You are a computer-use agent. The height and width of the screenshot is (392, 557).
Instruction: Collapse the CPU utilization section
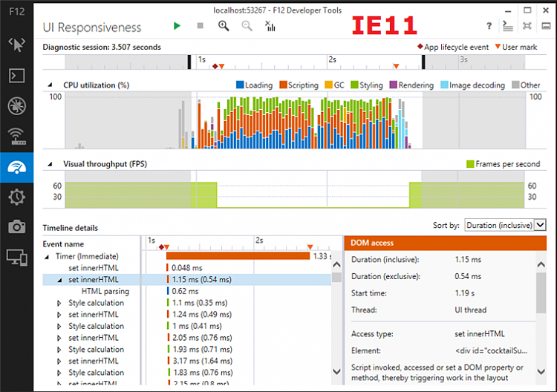pos(50,85)
